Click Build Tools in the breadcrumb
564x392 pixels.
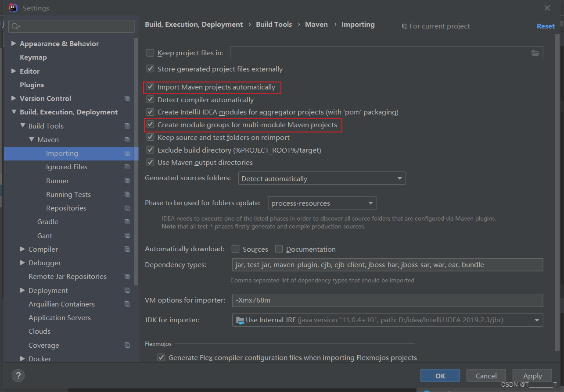[x=274, y=25]
